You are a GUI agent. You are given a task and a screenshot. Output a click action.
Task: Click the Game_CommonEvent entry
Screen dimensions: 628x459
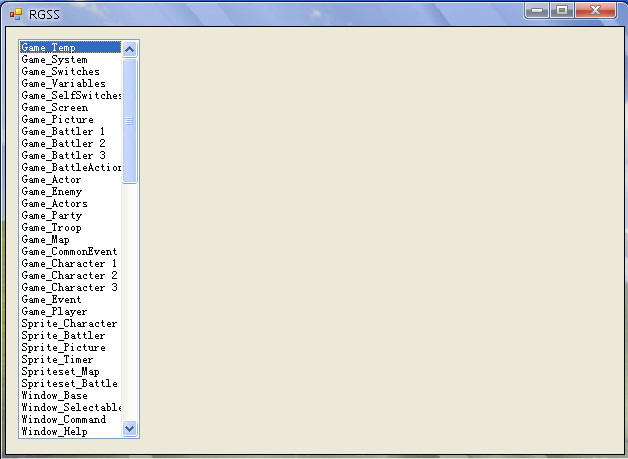coord(70,252)
